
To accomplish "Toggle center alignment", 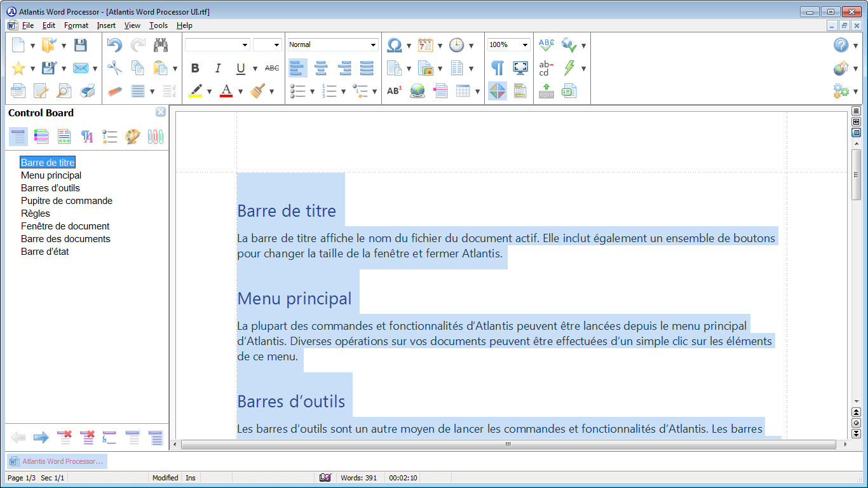I will coord(321,68).
